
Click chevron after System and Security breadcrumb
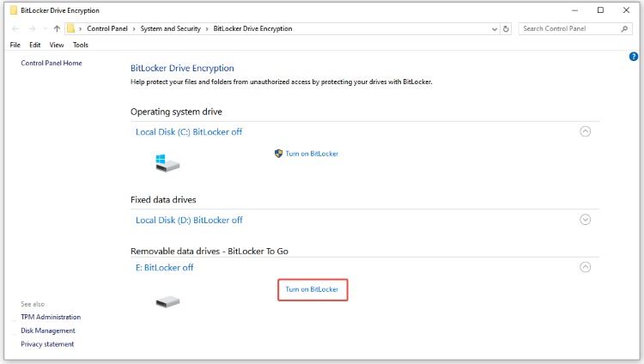207,28
